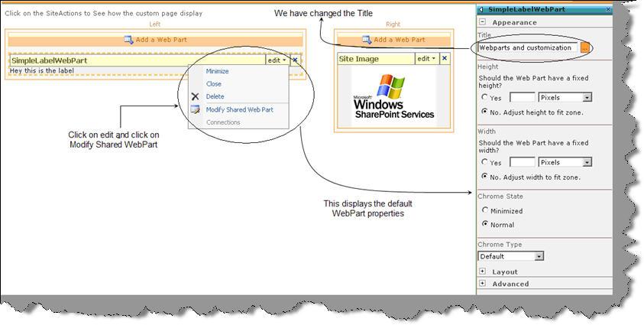The image size is (644, 325).
Task: Click the fixed height value field
Action: pyautogui.click(x=522, y=97)
